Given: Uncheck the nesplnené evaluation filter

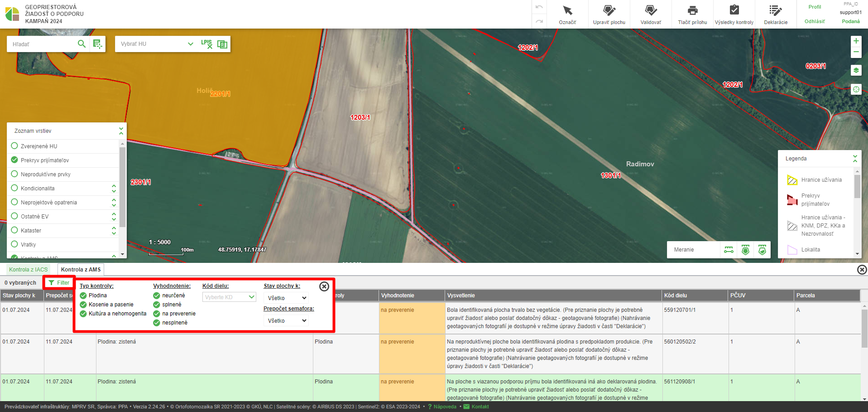Looking at the screenshot, I should coord(157,323).
